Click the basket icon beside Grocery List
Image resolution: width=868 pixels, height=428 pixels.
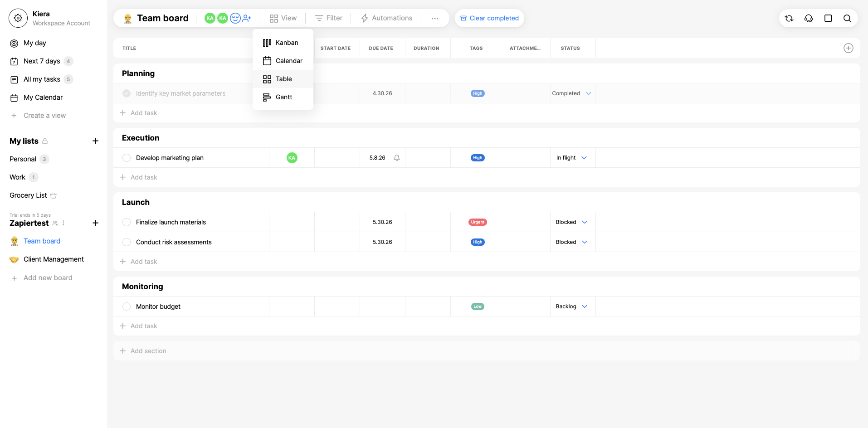point(54,195)
